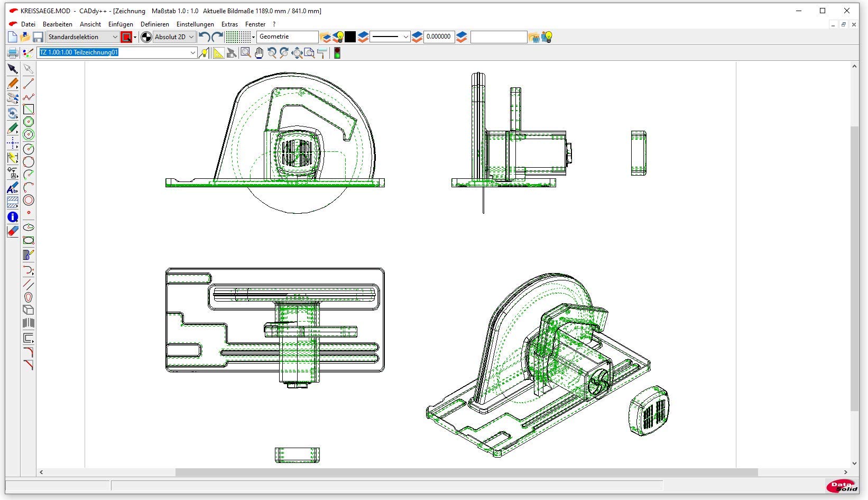Click the blue info icon
This screenshot has width=868, height=500.
[x=13, y=217]
